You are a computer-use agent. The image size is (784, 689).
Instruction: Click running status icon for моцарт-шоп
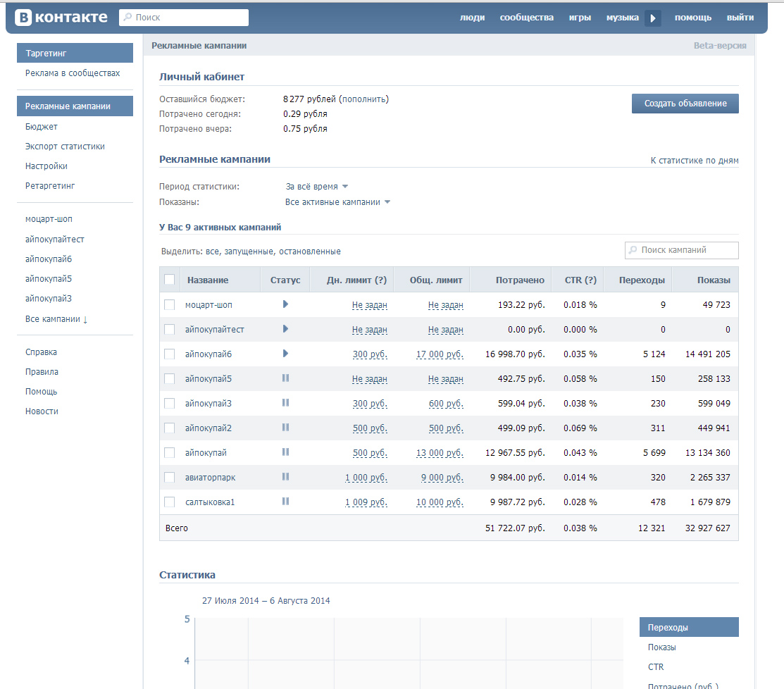(x=285, y=304)
